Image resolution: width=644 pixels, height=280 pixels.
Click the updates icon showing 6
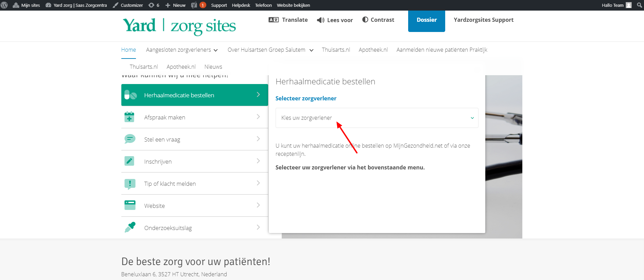154,5
